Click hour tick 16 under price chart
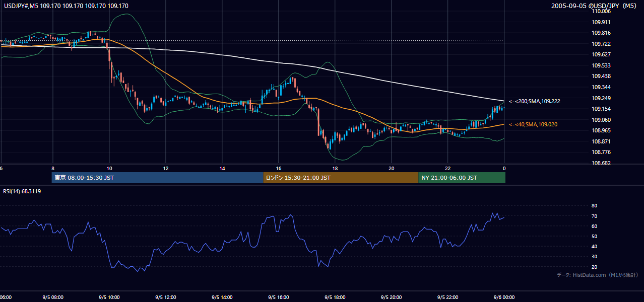Screen dimensions: 644x302 [x=278, y=168]
